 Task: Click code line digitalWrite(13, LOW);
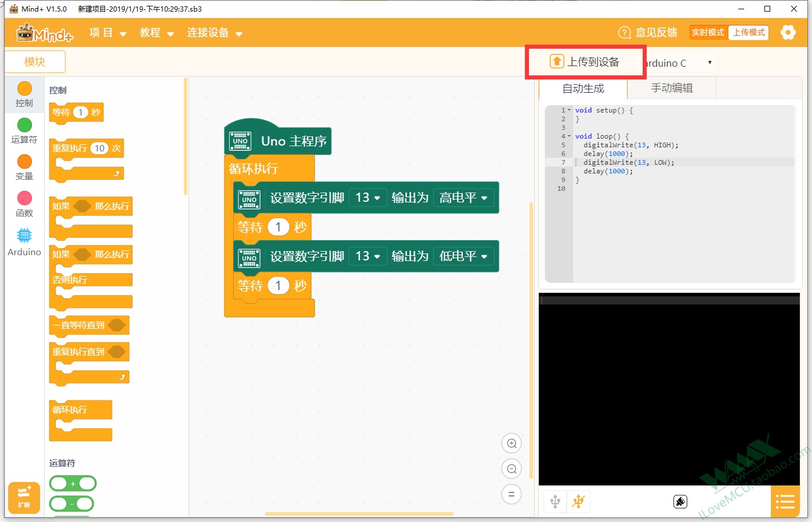pos(629,162)
